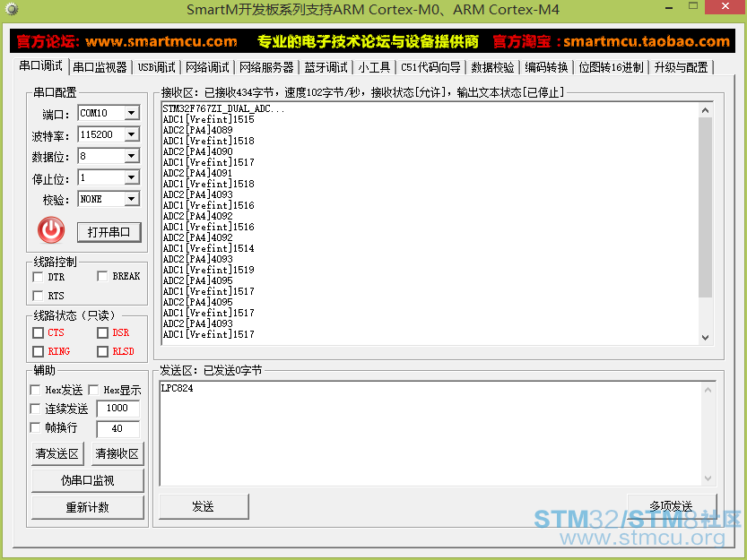
Task: Click the red power icon for the serial port
Action: 51,230
